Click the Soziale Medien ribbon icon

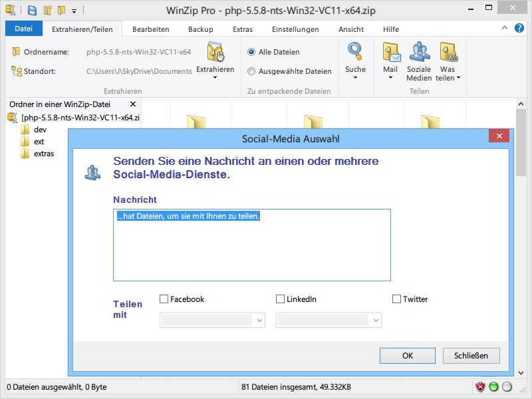coord(420,52)
